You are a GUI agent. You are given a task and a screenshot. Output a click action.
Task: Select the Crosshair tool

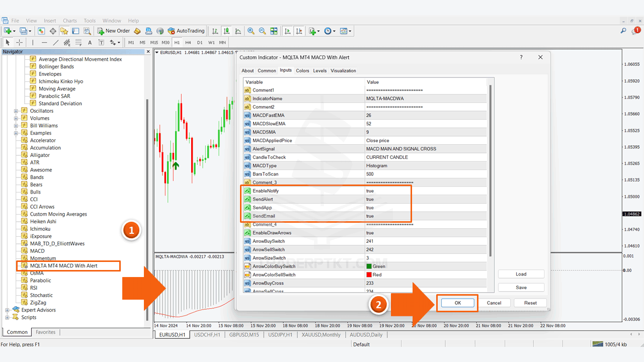[x=19, y=42]
